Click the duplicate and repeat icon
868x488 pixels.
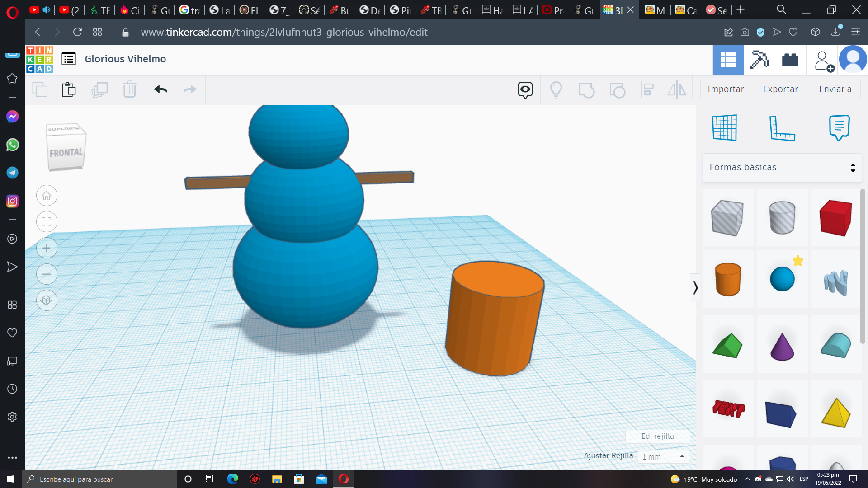pos(99,89)
